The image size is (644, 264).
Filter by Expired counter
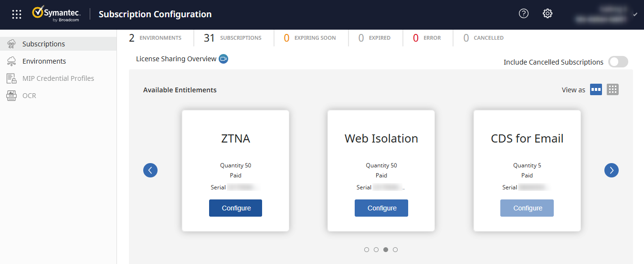(374, 38)
